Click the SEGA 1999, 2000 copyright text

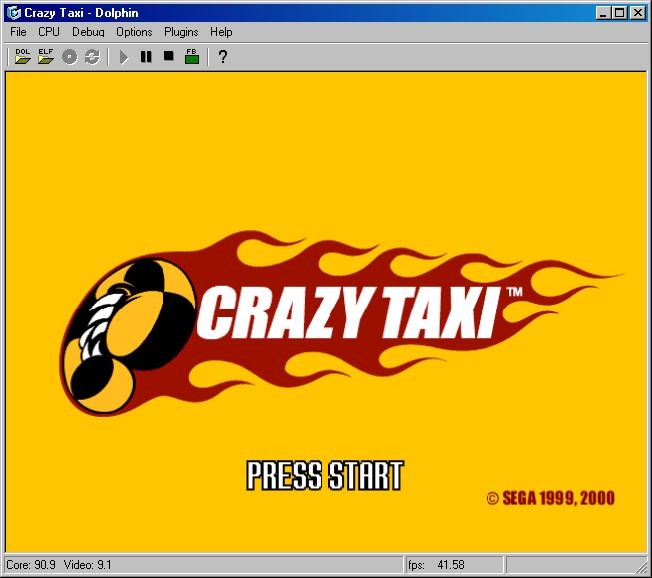pos(551,498)
